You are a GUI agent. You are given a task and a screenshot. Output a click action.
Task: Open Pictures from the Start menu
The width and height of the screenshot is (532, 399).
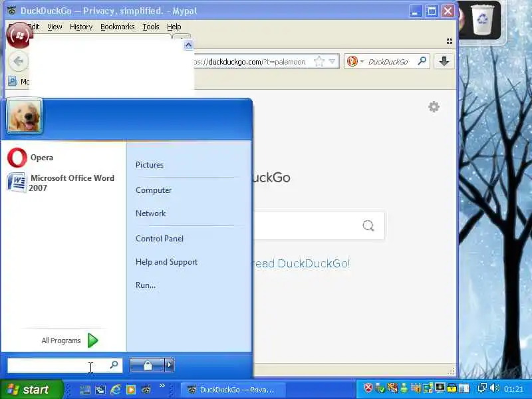(150, 165)
